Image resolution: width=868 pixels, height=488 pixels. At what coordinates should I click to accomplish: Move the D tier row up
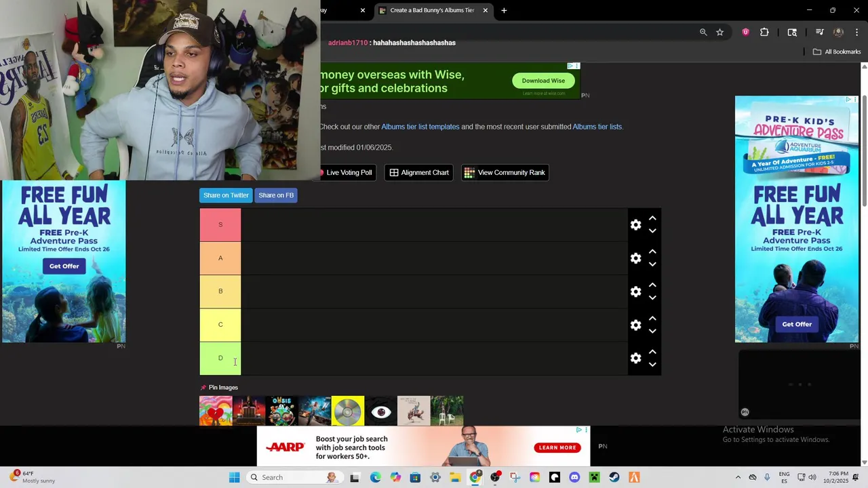tap(652, 351)
